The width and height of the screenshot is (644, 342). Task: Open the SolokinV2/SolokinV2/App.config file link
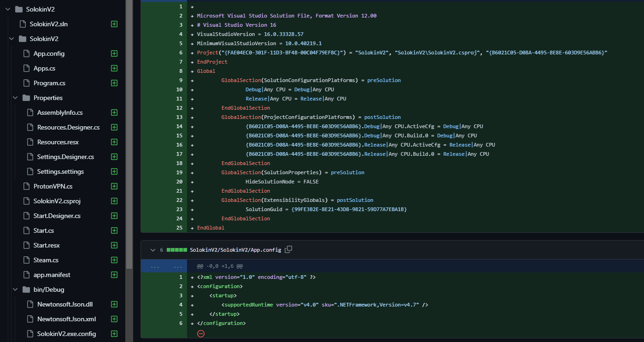pos(235,250)
